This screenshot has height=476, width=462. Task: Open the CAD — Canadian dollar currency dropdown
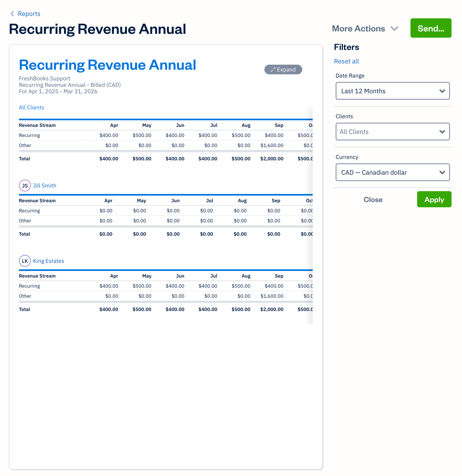tap(392, 172)
